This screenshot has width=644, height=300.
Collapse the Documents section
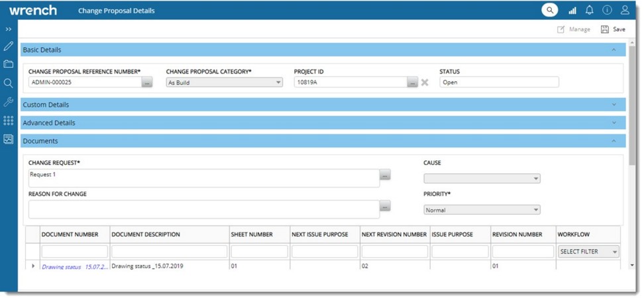coord(614,141)
